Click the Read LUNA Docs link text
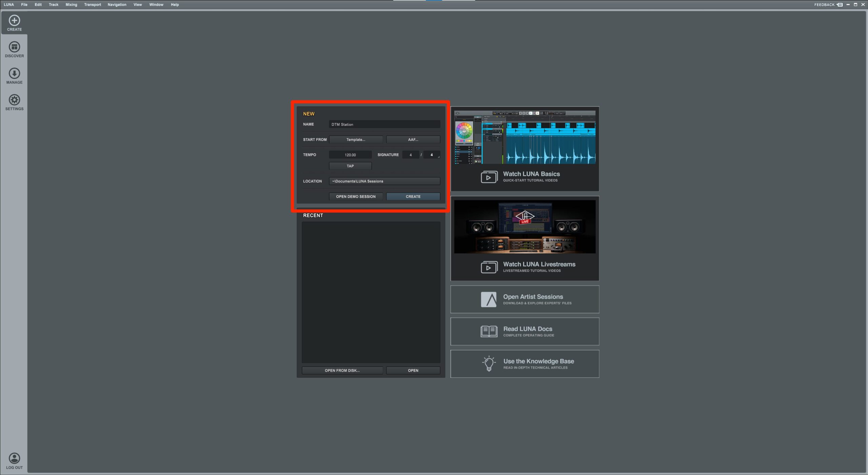Screen dimensions: 868x475 (x=528, y=329)
